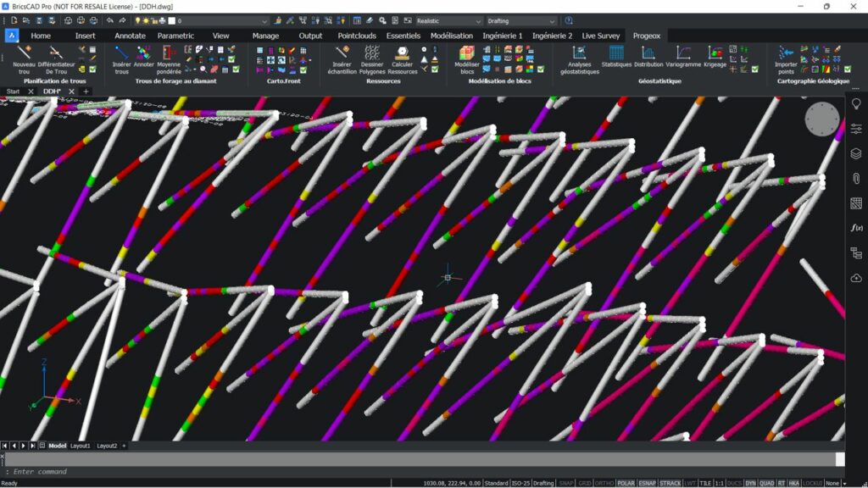
Task: Click the Nouveau trou tool
Action: click(x=24, y=60)
